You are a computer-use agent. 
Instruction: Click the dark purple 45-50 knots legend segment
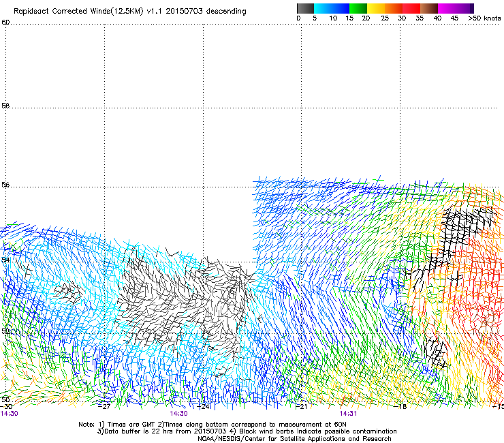pyautogui.click(x=464, y=8)
